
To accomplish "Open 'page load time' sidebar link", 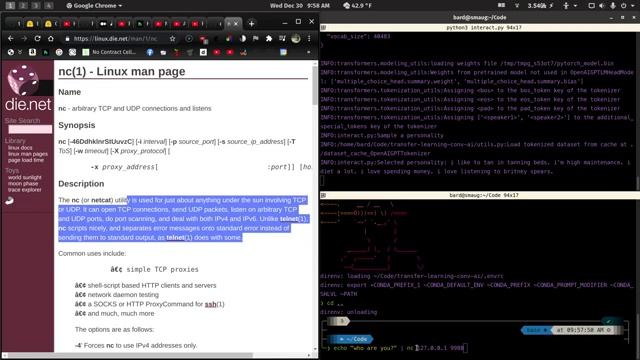I will pos(26,160).
